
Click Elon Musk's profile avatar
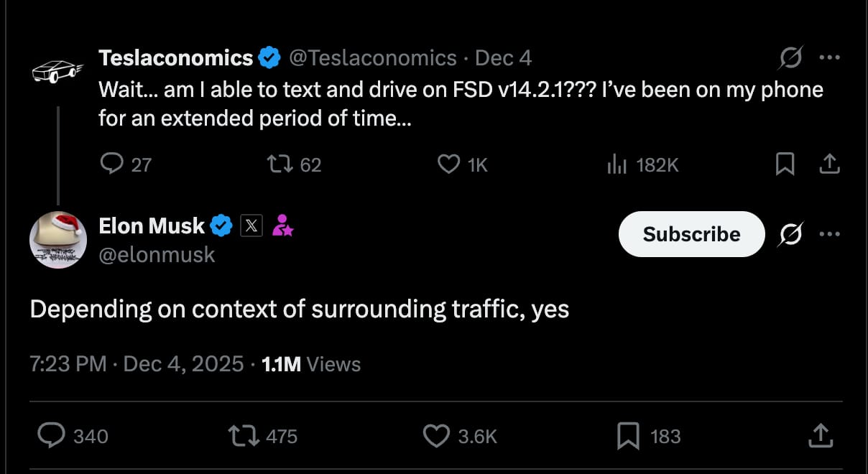(x=58, y=240)
